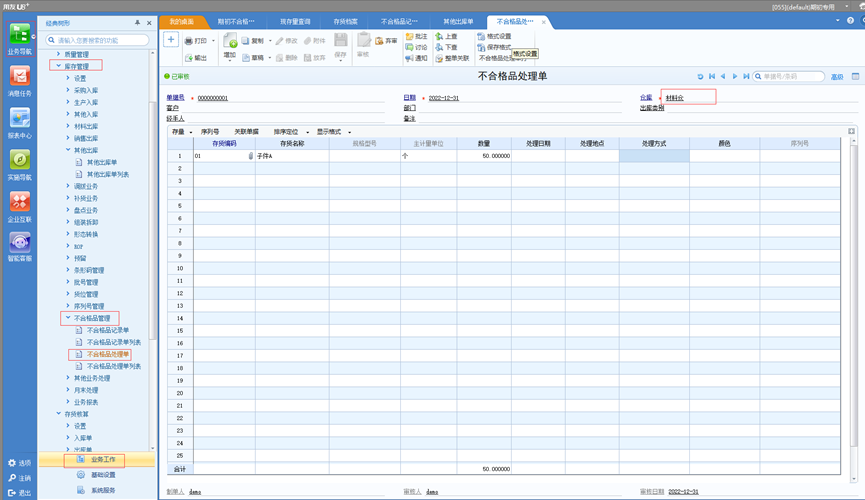Click the 上查 trace-up icon
This screenshot has width=865, height=500.
(x=439, y=36)
